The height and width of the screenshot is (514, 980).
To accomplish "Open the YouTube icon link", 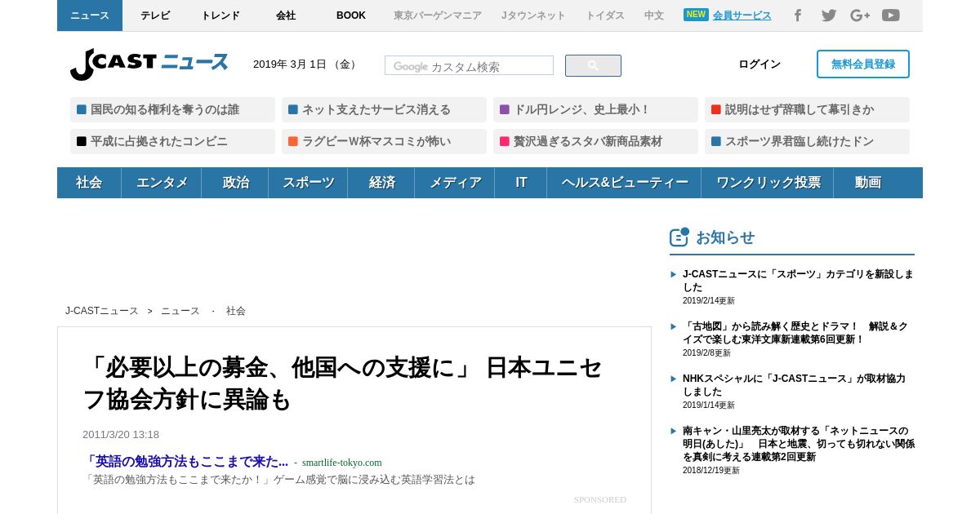I will click(x=891, y=16).
